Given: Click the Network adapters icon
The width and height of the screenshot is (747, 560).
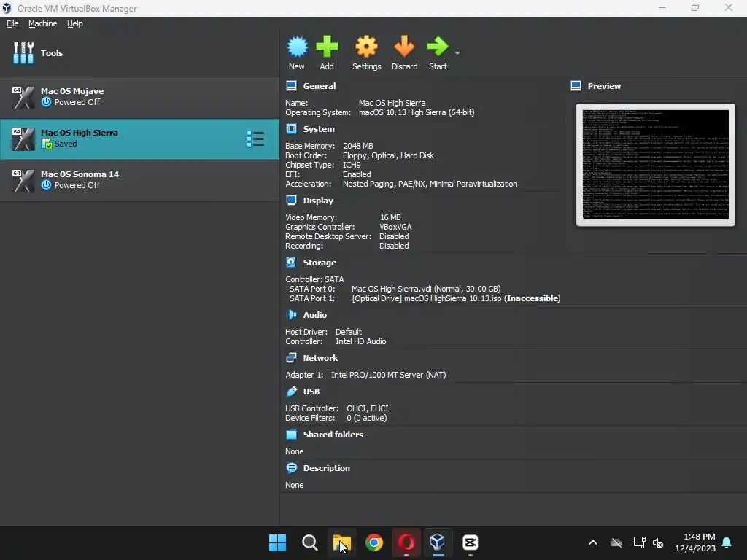Looking at the screenshot, I should tap(291, 357).
